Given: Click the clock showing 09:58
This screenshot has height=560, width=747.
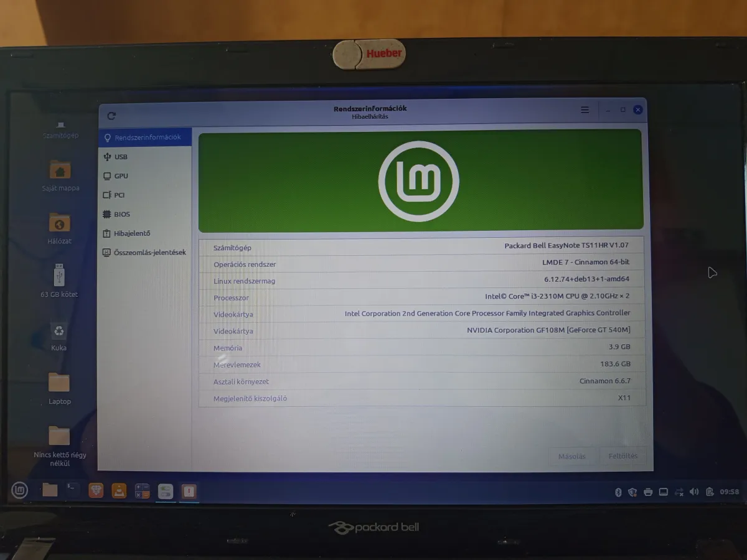Looking at the screenshot, I should (x=730, y=492).
